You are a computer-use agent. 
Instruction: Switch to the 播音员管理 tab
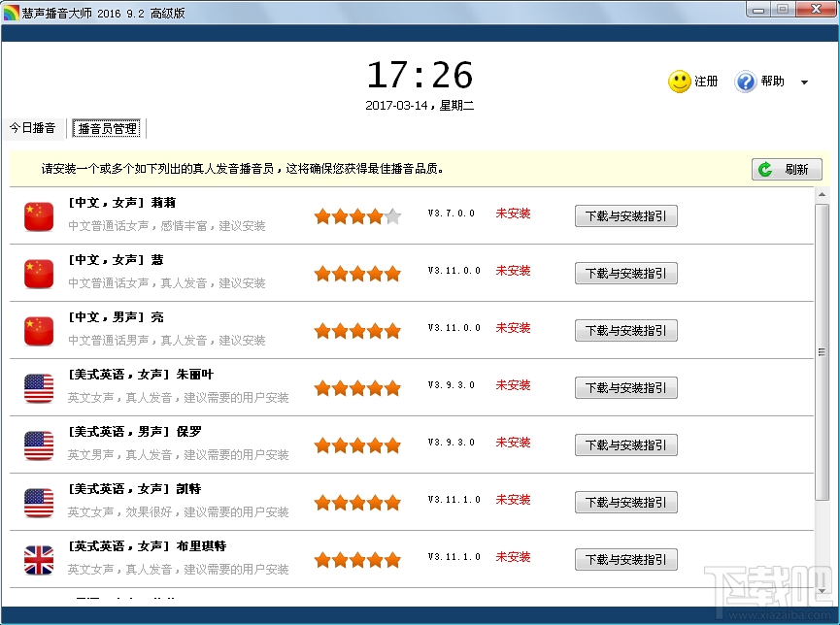point(107,127)
